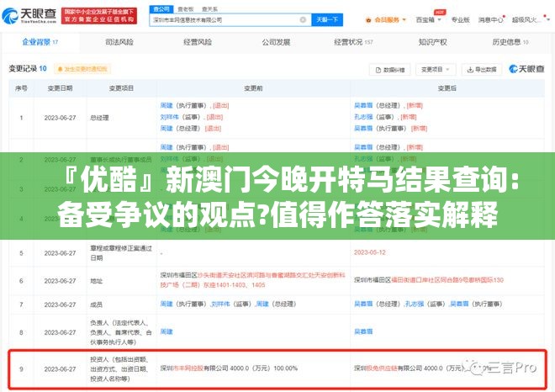Click 章程或章程修正案通过日期 cell in row 5
This screenshot has height=392, width=555.
[x=121, y=253]
